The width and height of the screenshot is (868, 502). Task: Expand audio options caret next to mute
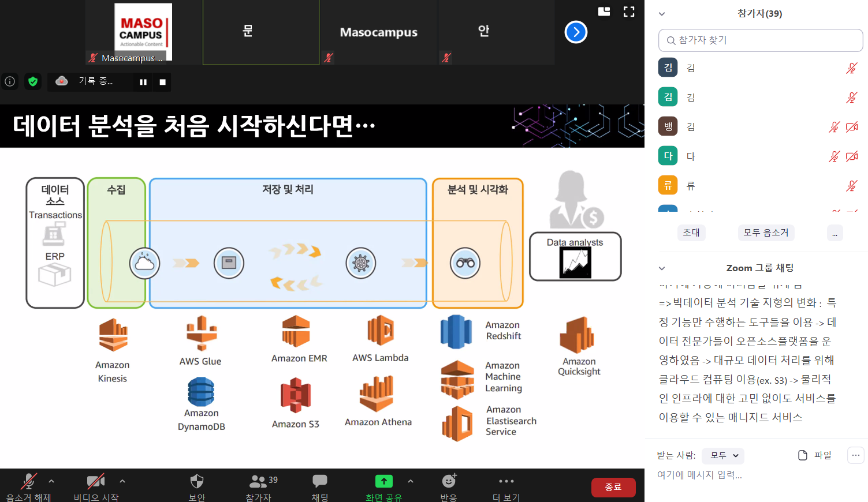click(x=51, y=481)
